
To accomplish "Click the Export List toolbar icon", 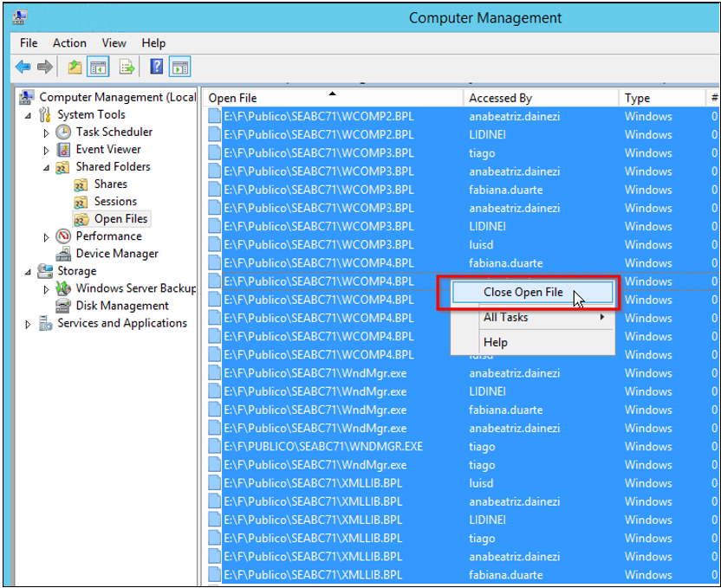I will click(127, 67).
